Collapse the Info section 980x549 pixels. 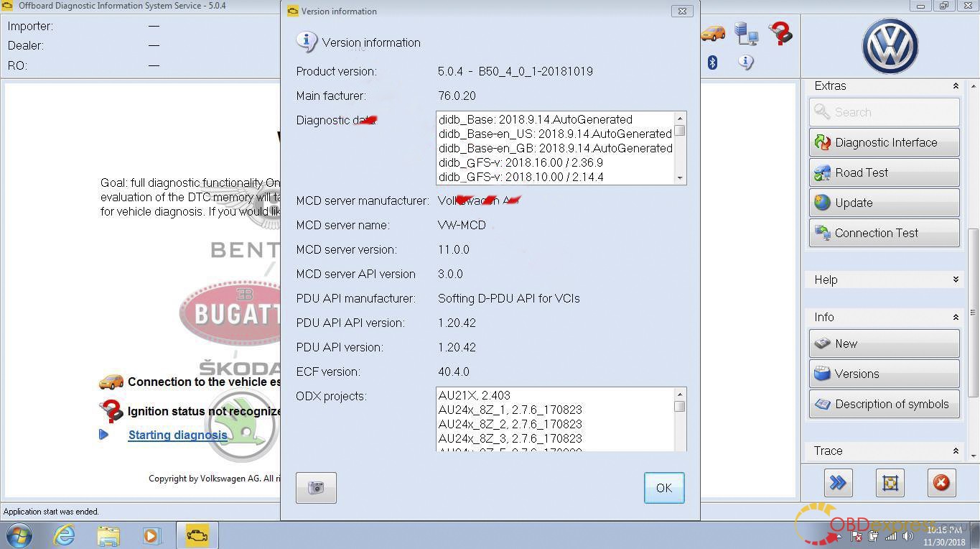point(956,317)
